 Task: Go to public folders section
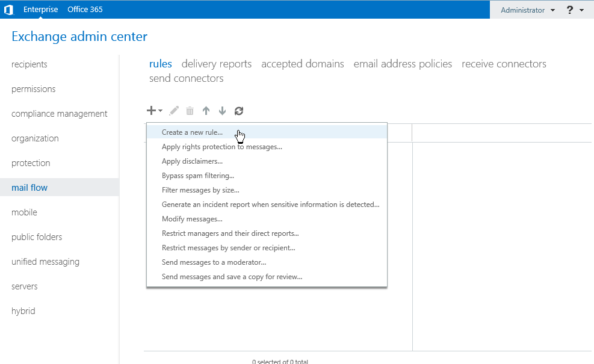(37, 236)
